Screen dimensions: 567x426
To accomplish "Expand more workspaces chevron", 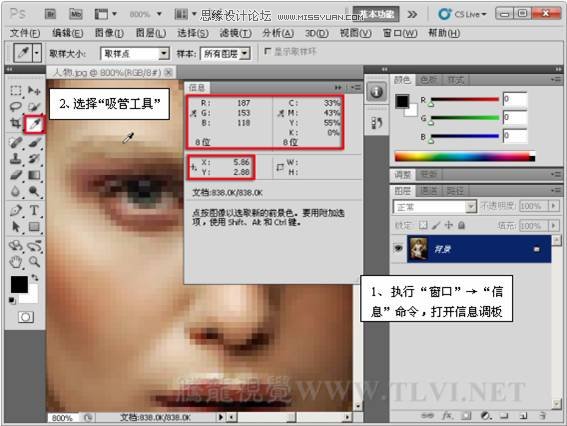I will click(x=413, y=14).
